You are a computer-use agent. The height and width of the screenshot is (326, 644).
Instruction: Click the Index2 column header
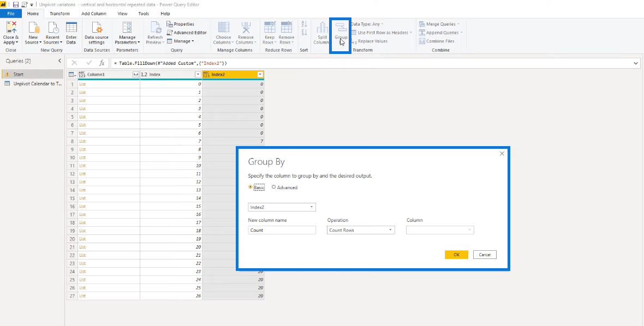(233, 75)
